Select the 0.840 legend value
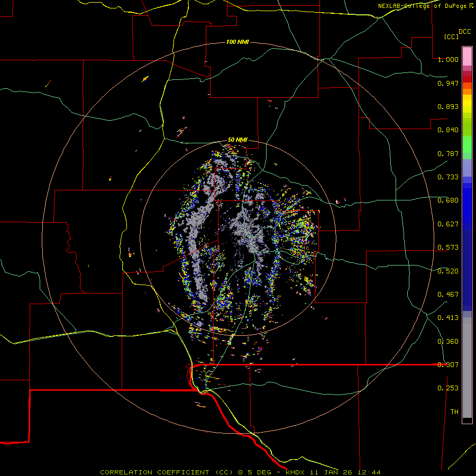The image size is (476, 476). tap(448, 130)
